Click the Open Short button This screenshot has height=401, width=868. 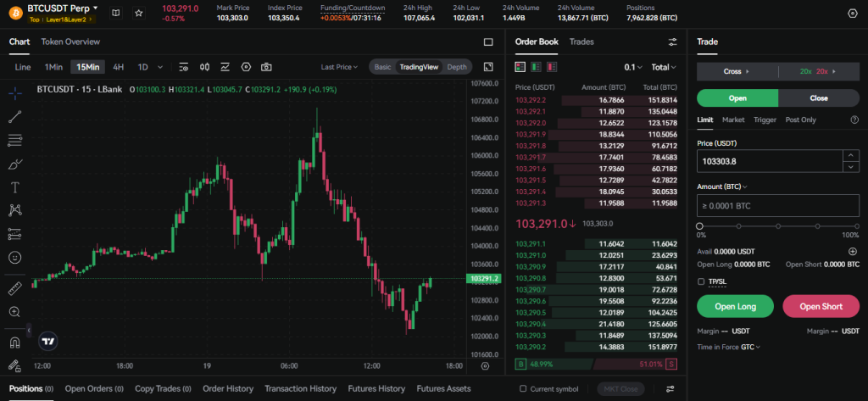821,306
